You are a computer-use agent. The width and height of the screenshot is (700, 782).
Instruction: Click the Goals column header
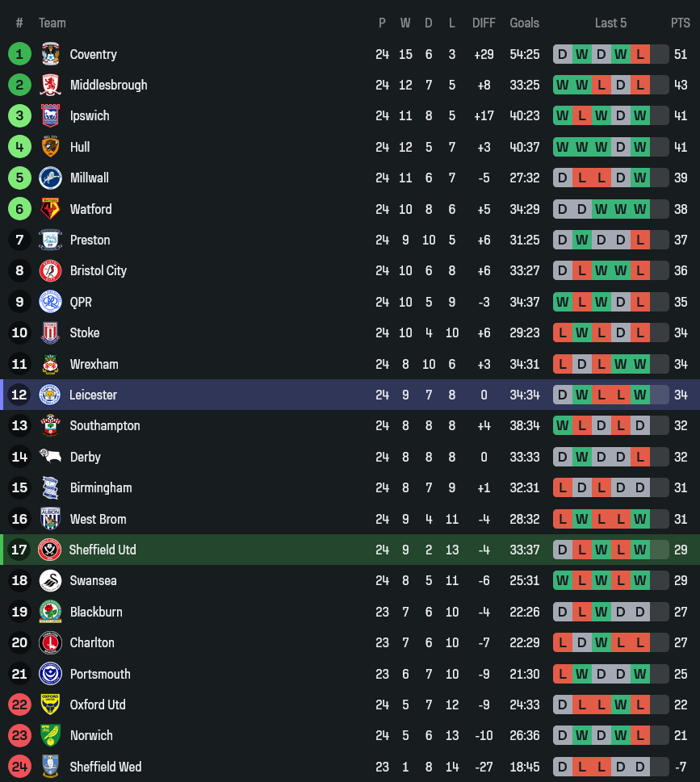(524, 23)
